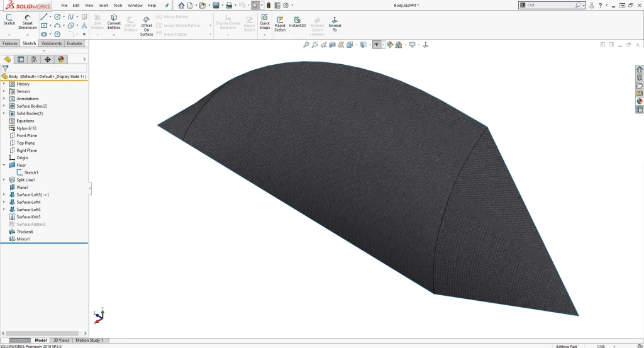
Task: Open the DisplayManager tab icon
Action: click(61, 59)
